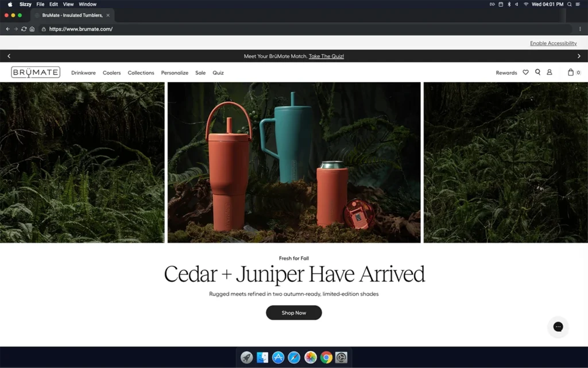
Task: Click the Enable Accessibility link
Action: [553, 43]
